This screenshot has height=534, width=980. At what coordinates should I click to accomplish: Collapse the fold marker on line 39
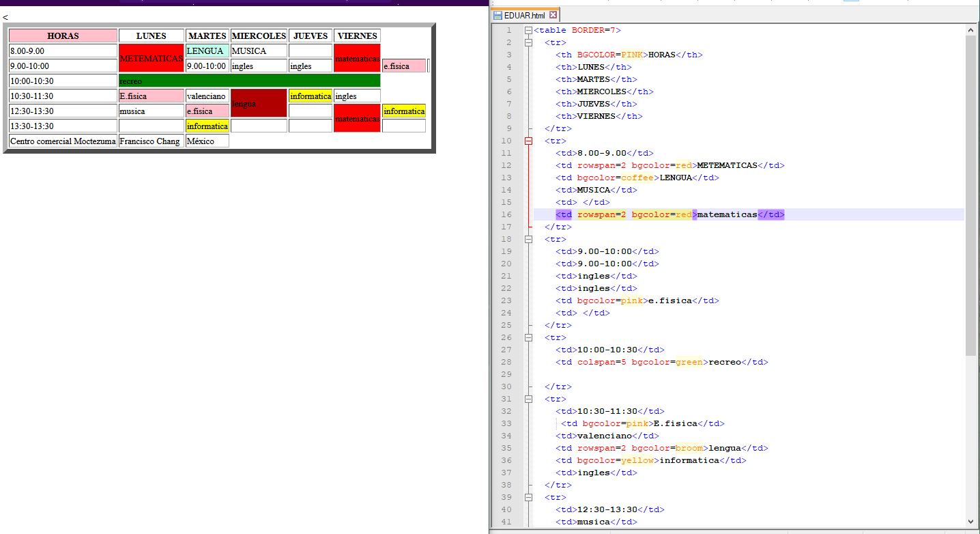pos(528,497)
